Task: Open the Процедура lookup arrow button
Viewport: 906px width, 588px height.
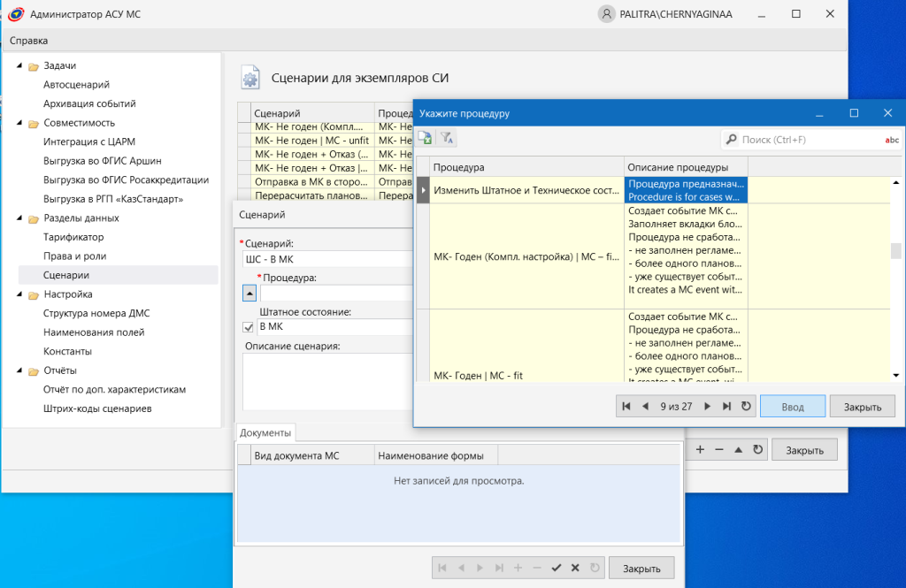Action: (x=249, y=293)
